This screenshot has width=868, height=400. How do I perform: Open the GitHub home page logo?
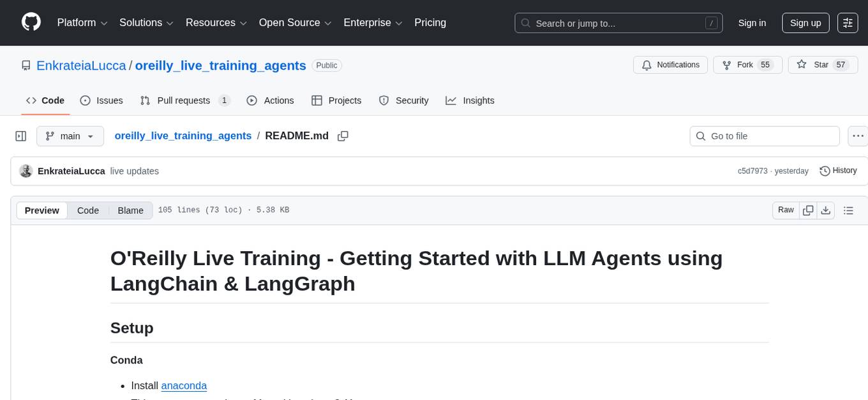[31, 22]
